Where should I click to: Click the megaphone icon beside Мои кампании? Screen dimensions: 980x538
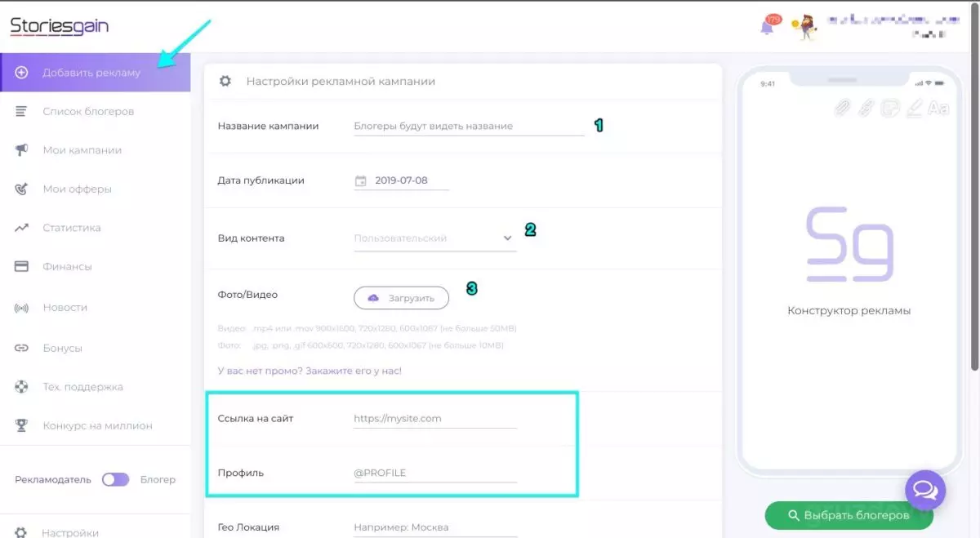(22, 150)
